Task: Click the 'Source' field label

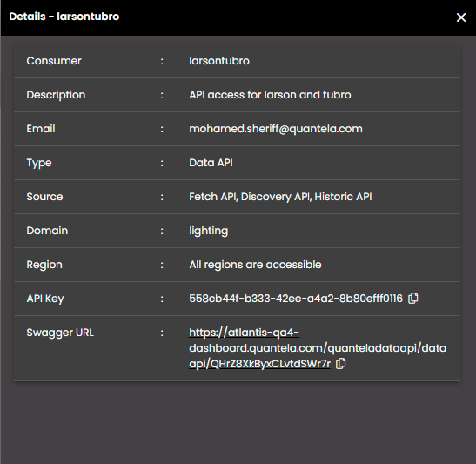Action: pos(44,197)
